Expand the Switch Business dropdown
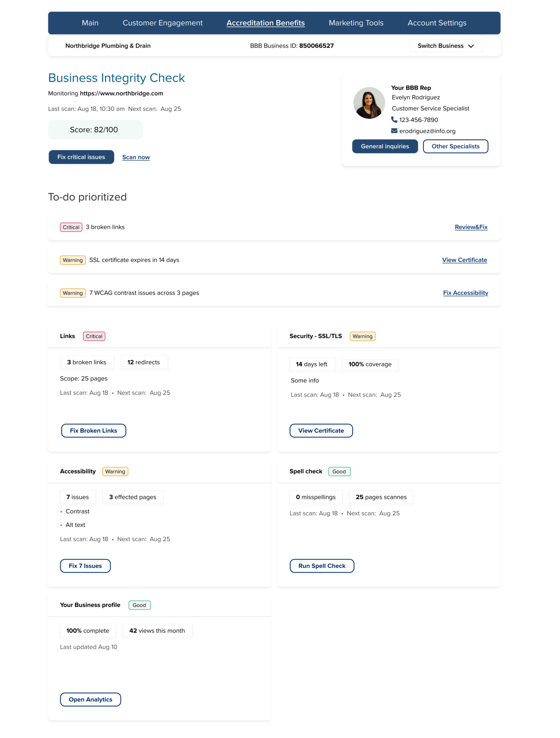The image size is (560, 738). pos(446,46)
